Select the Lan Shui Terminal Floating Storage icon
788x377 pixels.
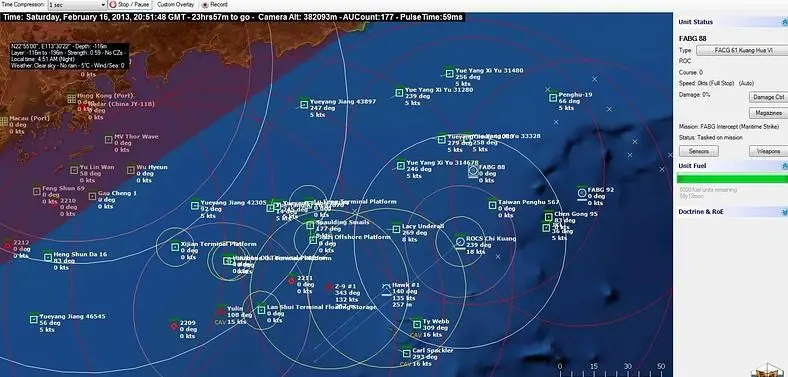pos(261,310)
